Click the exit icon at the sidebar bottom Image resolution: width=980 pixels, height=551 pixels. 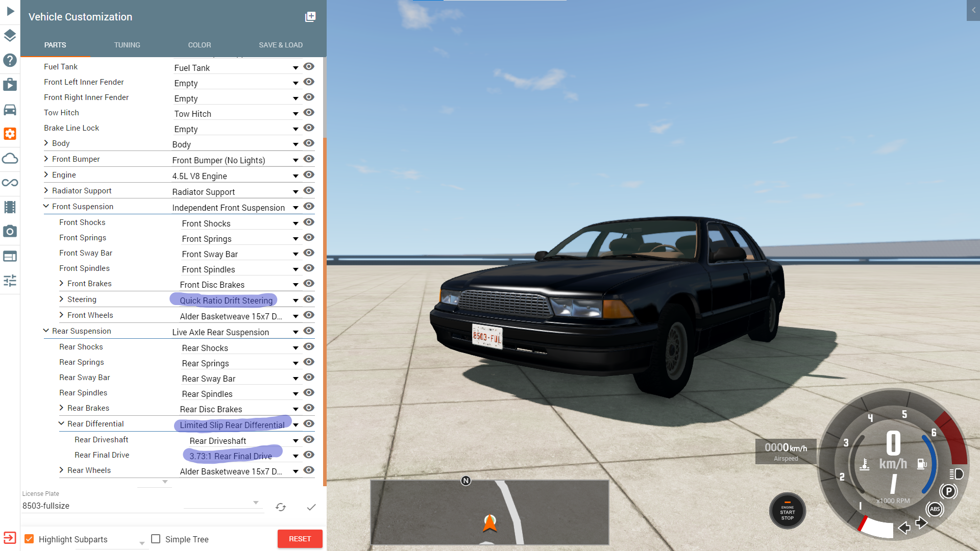pyautogui.click(x=10, y=538)
